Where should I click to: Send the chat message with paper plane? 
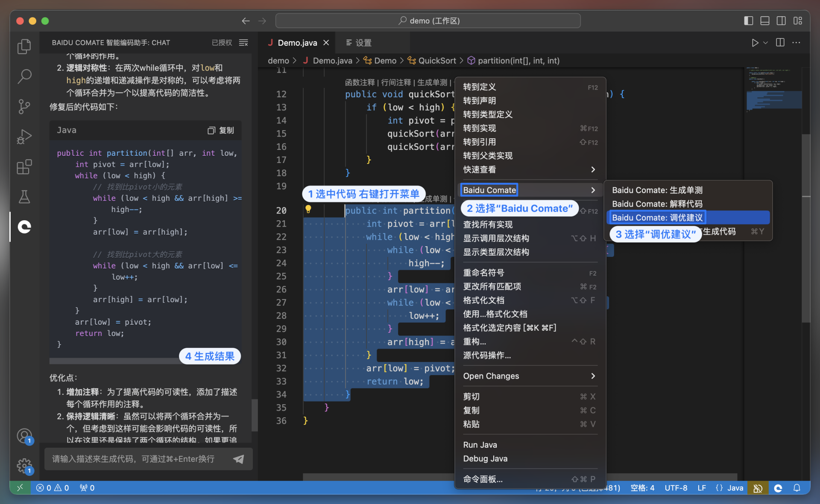pyautogui.click(x=239, y=459)
